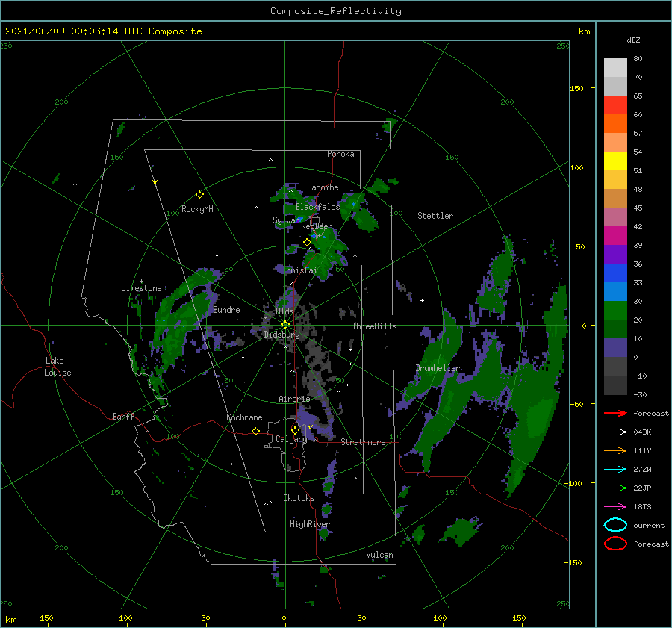Click the Limestone map label
The image size is (672, 628).
[x=141, y=288]
